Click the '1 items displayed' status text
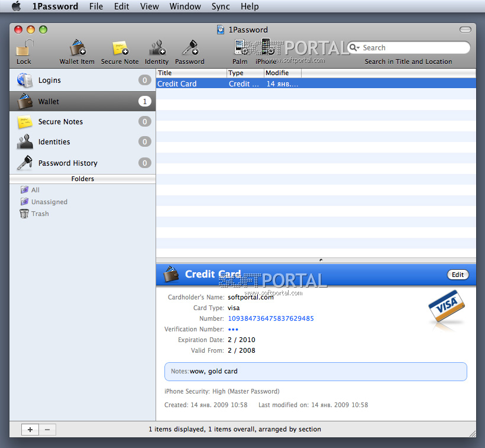The width and height of the screenshot is (485, 448). click(235, 429)
